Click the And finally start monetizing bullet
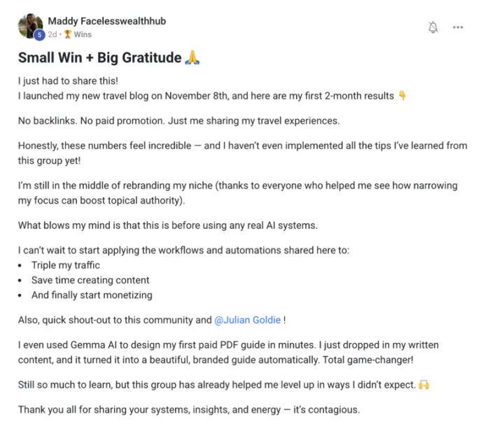Viewport: 504px width, 431px height. click(x=92, y=295)
